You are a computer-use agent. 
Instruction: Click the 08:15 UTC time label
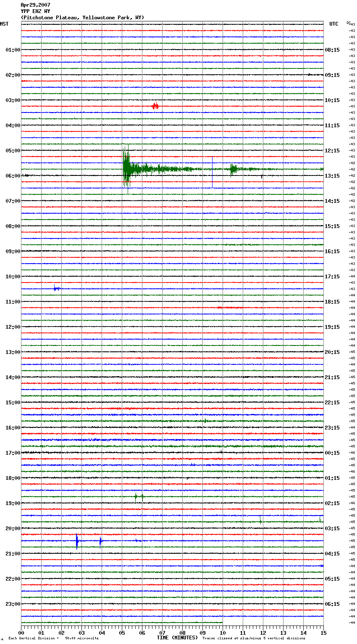point(332,50)
